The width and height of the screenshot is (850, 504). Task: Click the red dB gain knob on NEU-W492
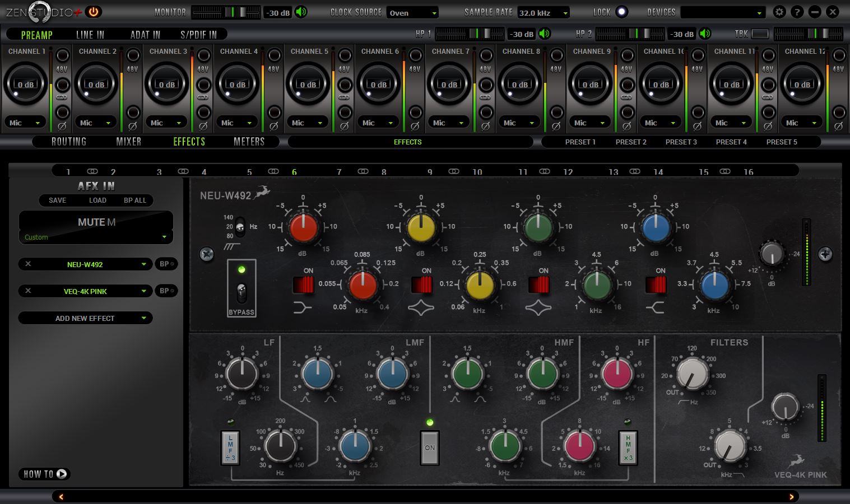click(304, 227)
